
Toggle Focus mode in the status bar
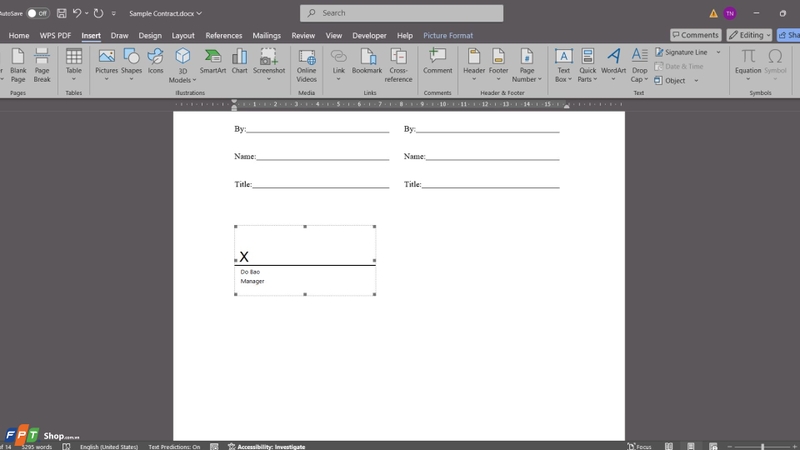[x=639, y=446]
